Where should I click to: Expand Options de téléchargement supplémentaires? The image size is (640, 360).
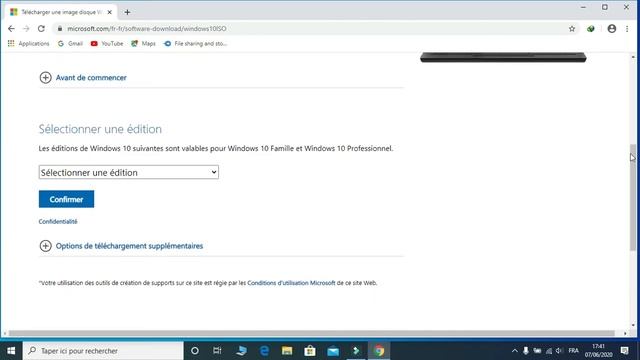click(x=121, y=246)
